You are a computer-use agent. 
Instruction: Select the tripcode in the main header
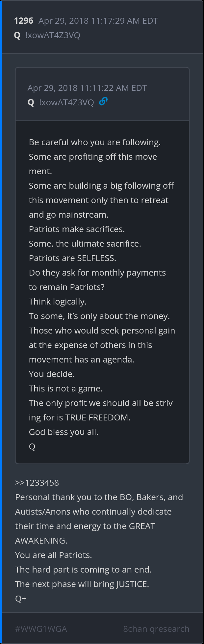tap(53, 36)
